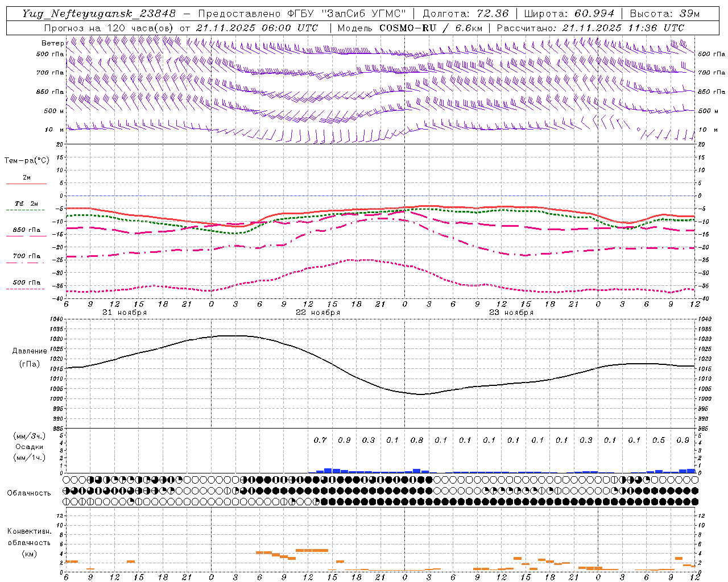728x582 pixels.
Task: Select the 'Высота: 39м' header text
Action: click(x=665, y=14)
